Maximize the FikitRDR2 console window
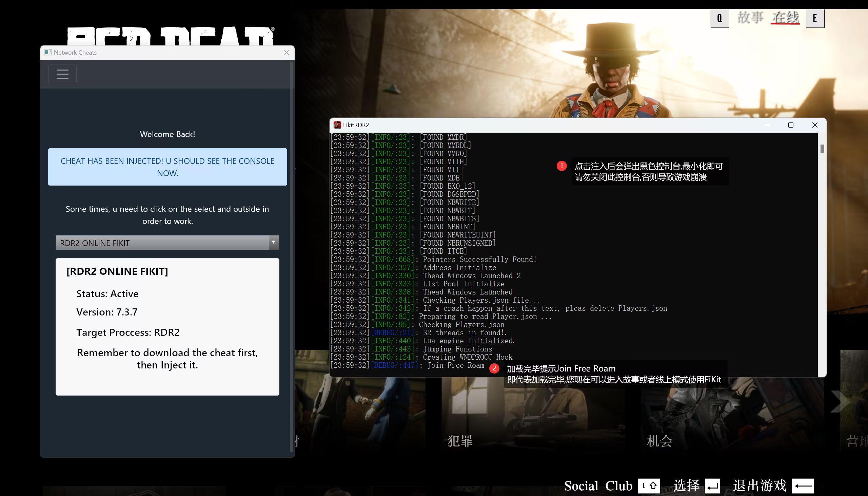868x496 pixels. click(791, 125)
